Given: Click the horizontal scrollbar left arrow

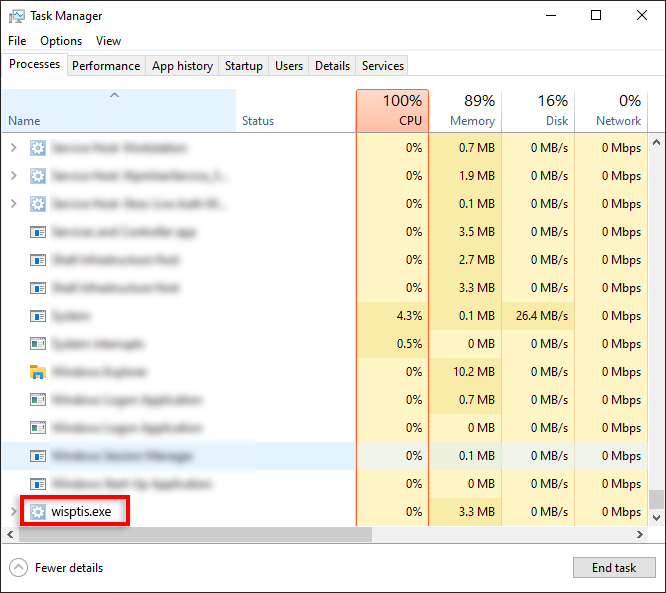Looking at the screenshot, I should click(x=10, y=534).
